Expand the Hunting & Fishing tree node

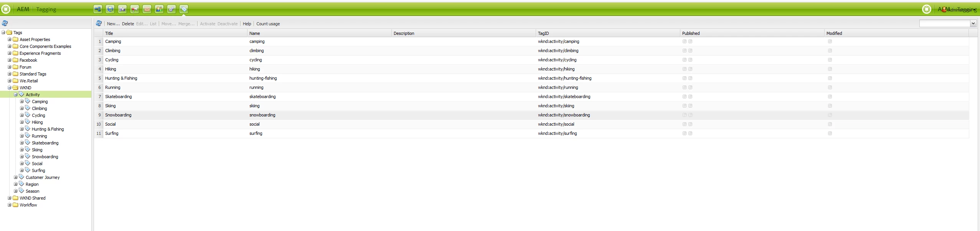pos(22,129)
